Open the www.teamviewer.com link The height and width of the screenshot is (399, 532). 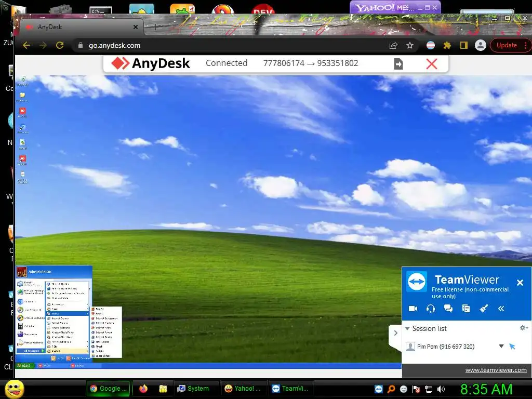tap(496, 370)
